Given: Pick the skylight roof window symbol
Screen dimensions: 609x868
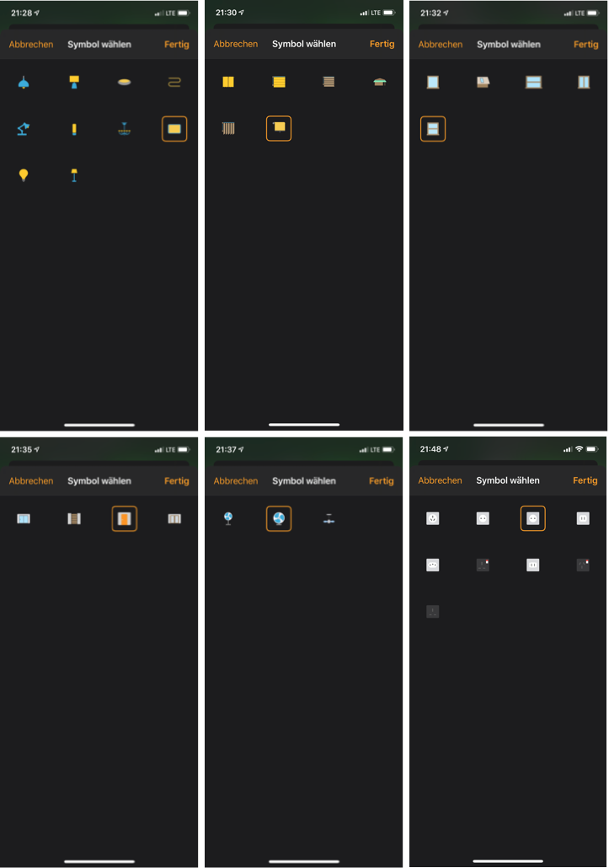Looking at the screenshot, I should point(483,82).
